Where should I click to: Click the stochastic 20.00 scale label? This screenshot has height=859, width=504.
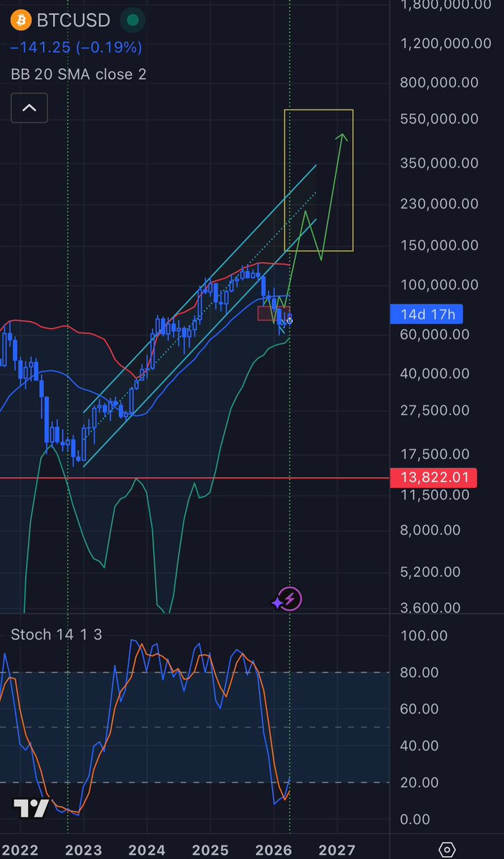coord(420,782)
